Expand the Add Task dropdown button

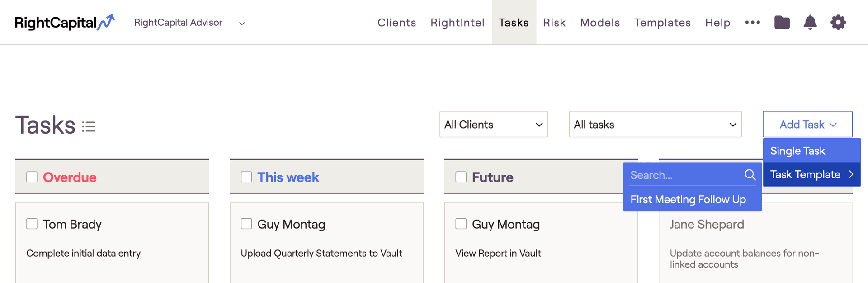[x=807, y=124]
